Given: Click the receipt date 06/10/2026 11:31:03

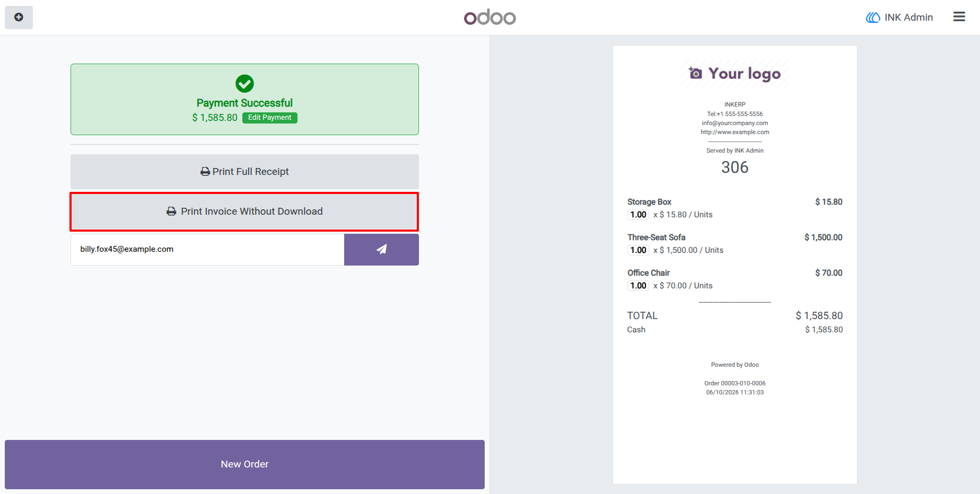Looking at the screenshot, I should [734, 392].
